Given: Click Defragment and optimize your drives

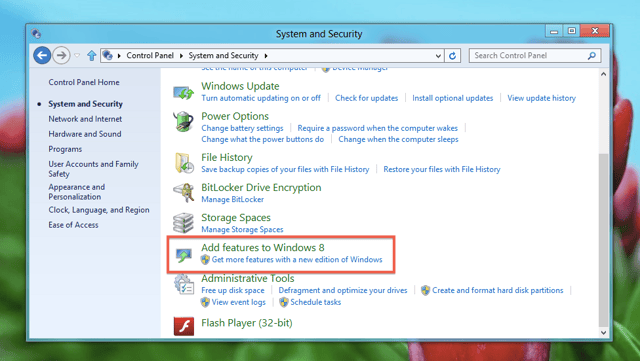Looking at the screenshot, I should click(343, 290).
